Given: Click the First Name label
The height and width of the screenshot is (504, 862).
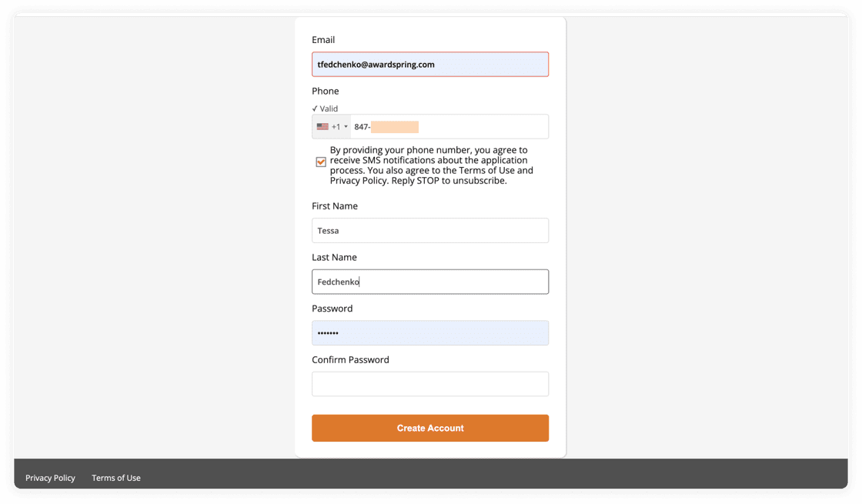Looking at the screenshot, I should point(335,206).
